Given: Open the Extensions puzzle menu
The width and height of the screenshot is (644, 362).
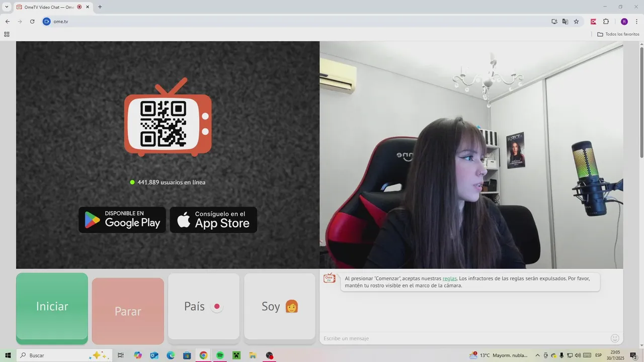Looking at the screenshot, I should (x=606, y=22).
